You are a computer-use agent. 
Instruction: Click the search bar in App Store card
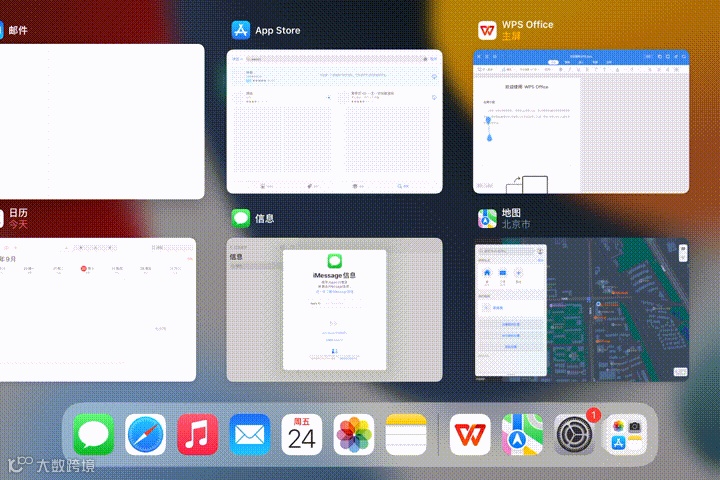point(337,59)
